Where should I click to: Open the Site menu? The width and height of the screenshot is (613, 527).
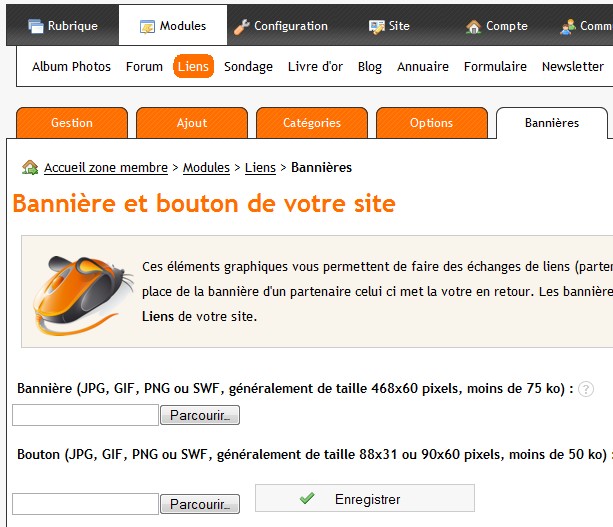pyautogui.click(x=389, y=26)
